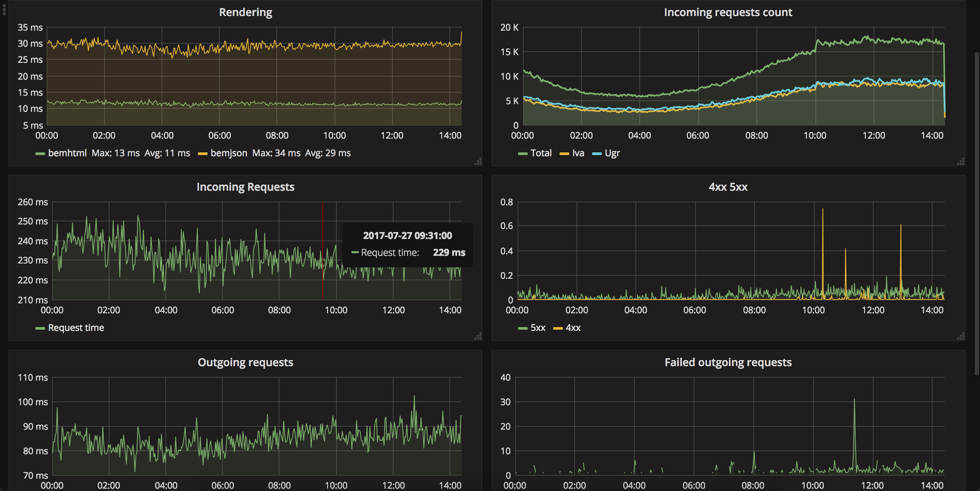The image size is (980, 491).
Task: Click the row menu dots at top left
Action: click(x=4, y=8)
